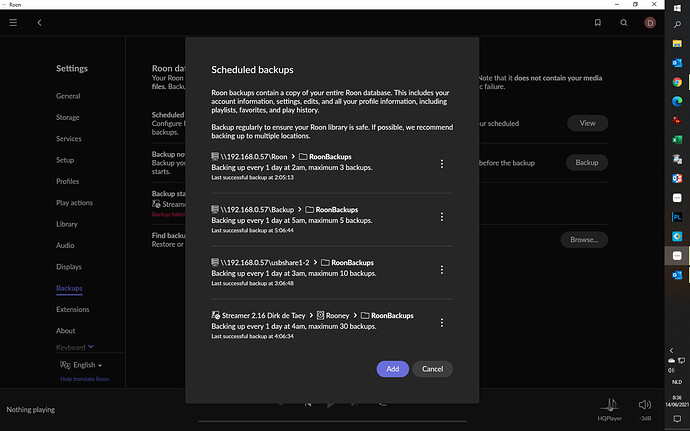Open Services settings section
This screenshot has width=690, height=431.
point(69,139)
